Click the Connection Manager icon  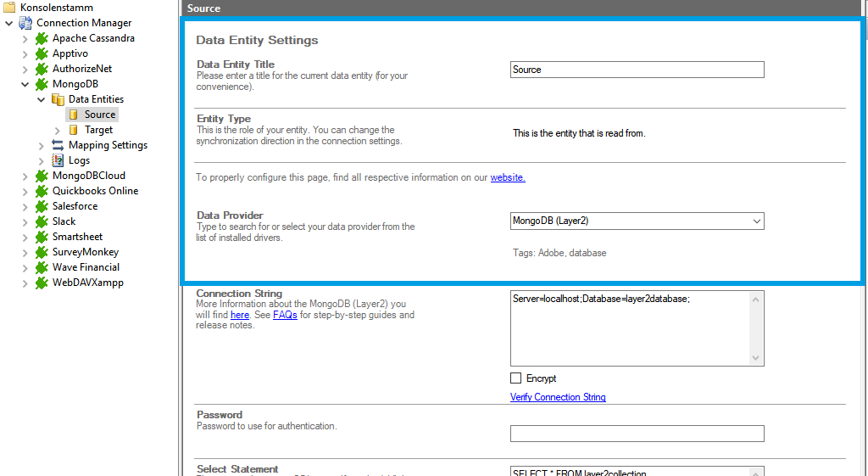[25, 23]
